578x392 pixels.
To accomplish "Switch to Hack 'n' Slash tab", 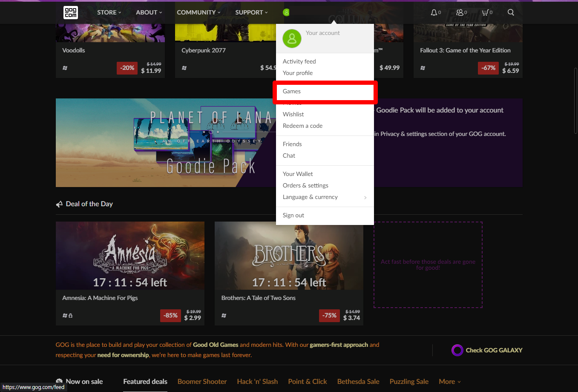I will 257,381.
